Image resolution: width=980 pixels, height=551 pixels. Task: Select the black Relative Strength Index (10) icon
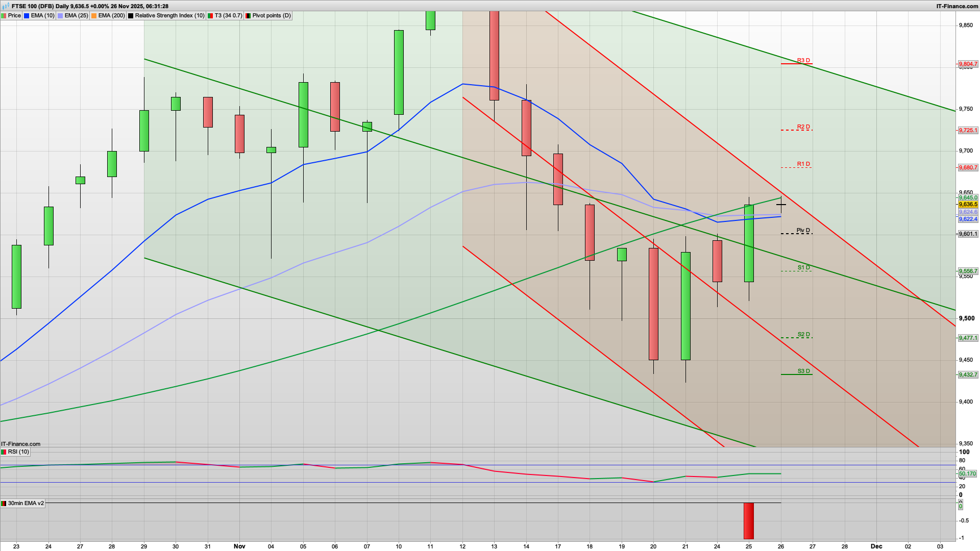click(131, 15)
